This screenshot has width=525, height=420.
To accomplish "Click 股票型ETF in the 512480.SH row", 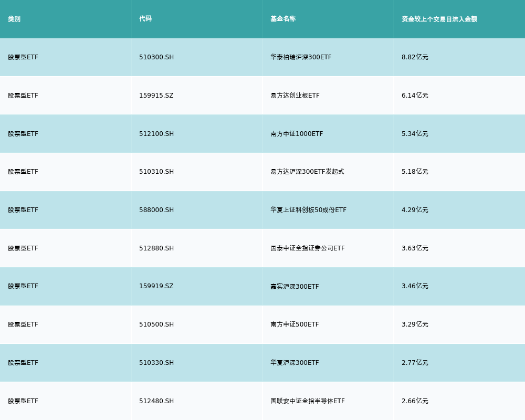I will 23,401.
